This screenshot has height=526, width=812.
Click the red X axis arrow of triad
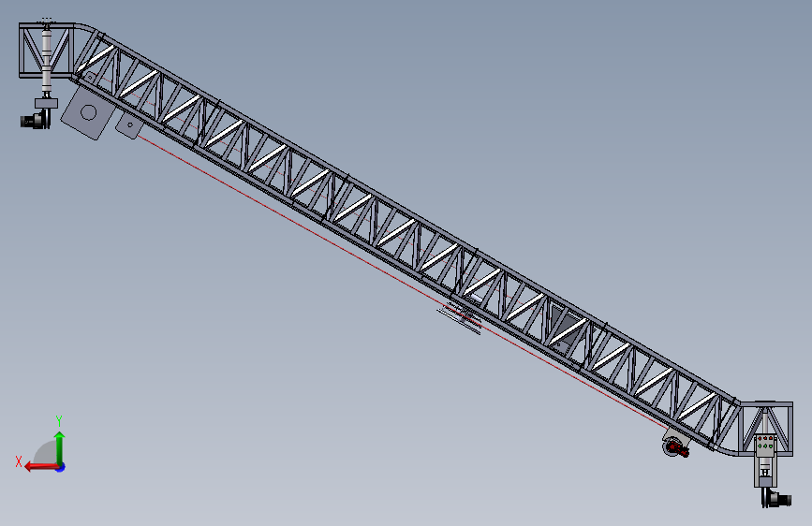[40, 467]
